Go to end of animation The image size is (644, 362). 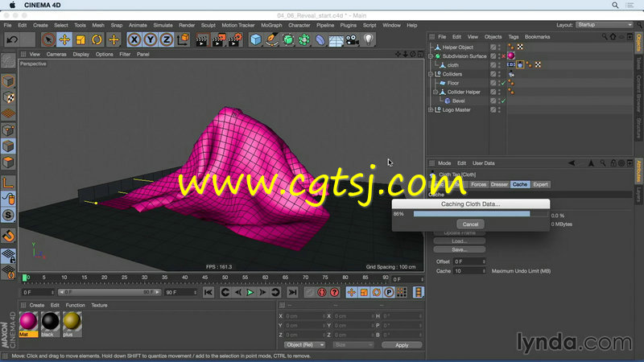click(x=292, y=293)
